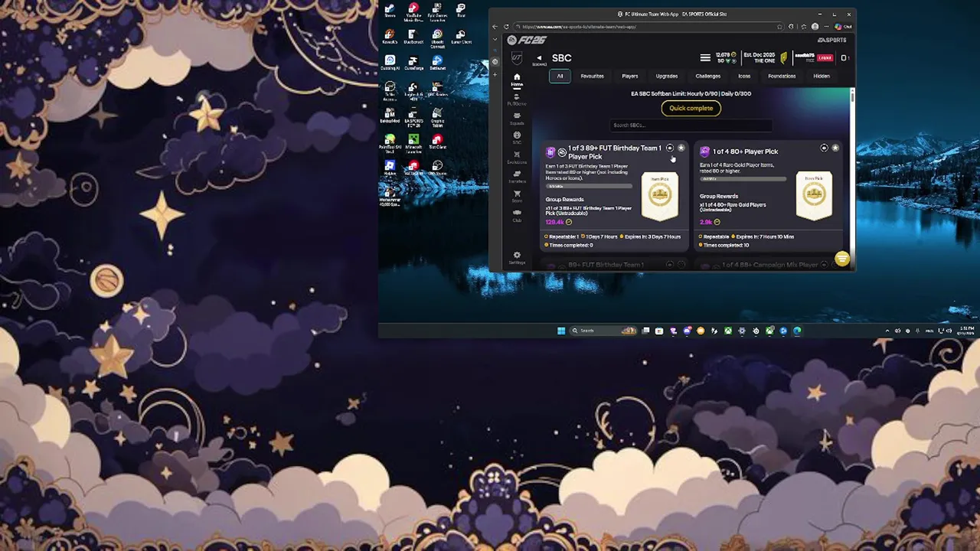Open SBC in the left sidebar
Screen dimensions: 980x551
(x=517, y=137)
